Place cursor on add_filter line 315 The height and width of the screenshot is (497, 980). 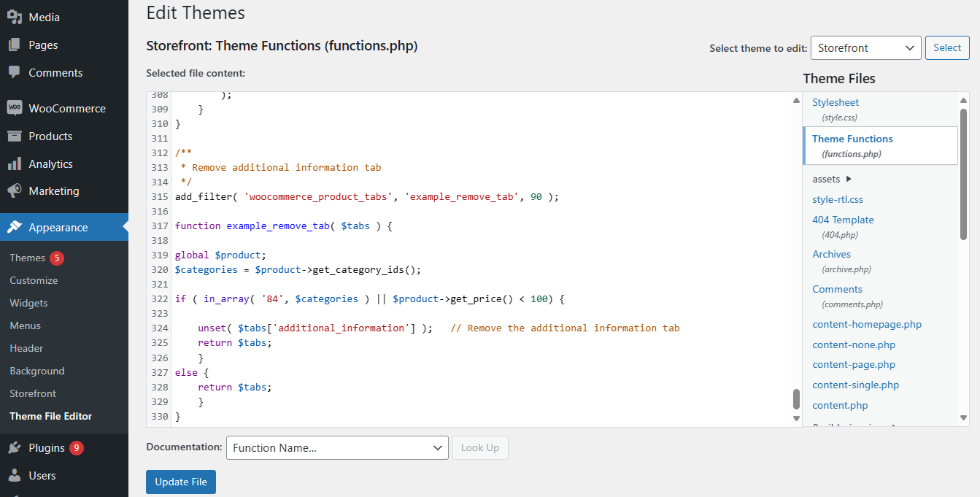click(x=366, y=196)
